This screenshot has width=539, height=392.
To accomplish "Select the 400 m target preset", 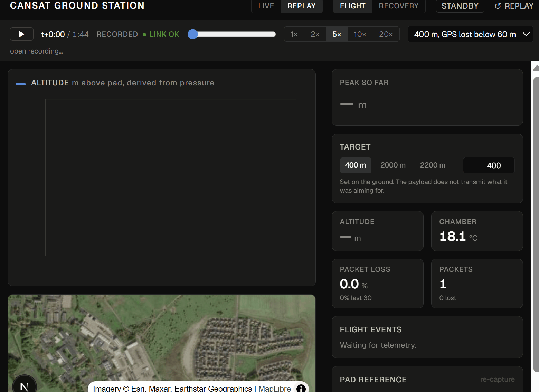I will [356, 165].
